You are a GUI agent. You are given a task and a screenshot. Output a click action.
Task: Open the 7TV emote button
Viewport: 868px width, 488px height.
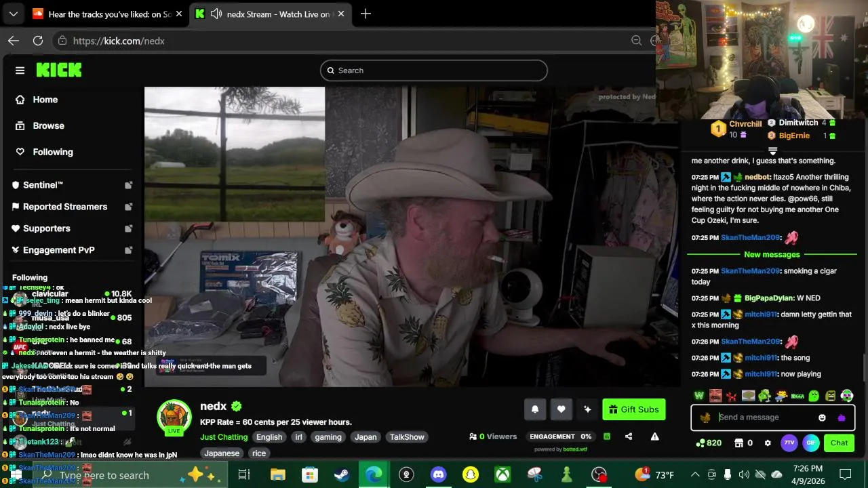click(x=789, y=443)
